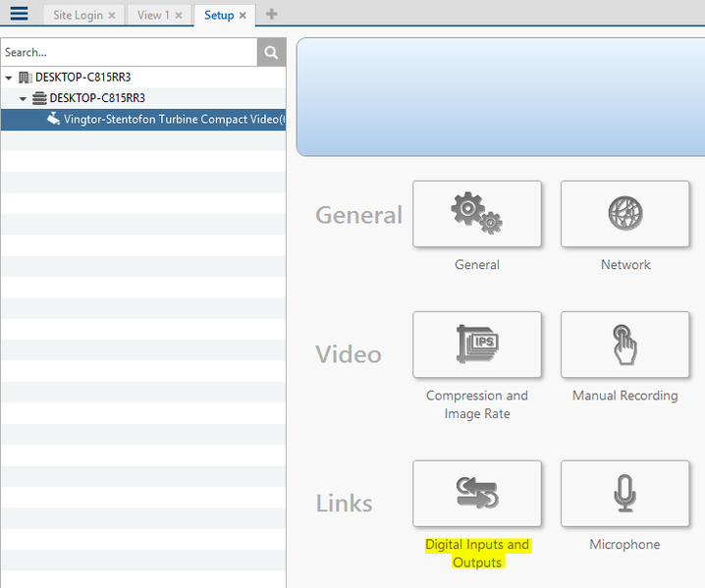
Task: Close the Setup tab
Action: click(243, 16)
